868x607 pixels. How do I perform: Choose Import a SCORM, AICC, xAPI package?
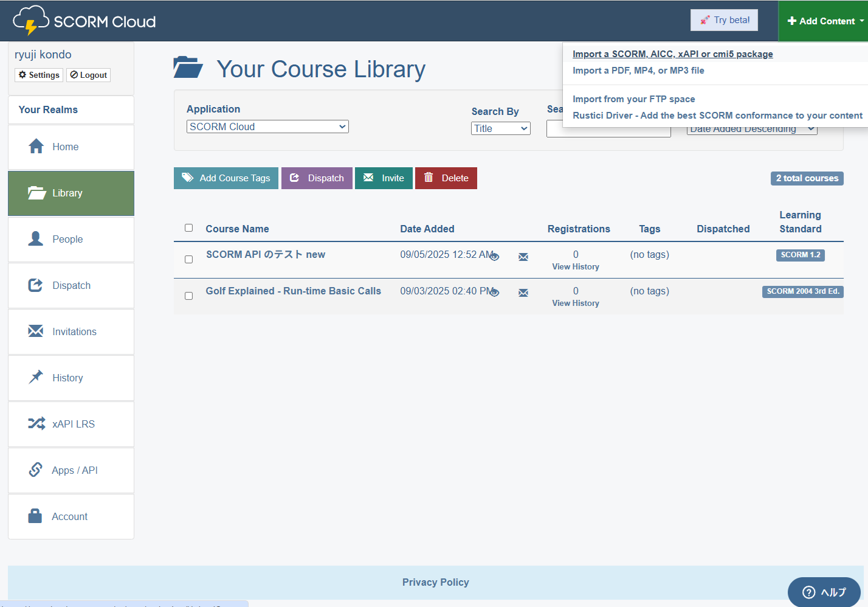pos(672,54)
